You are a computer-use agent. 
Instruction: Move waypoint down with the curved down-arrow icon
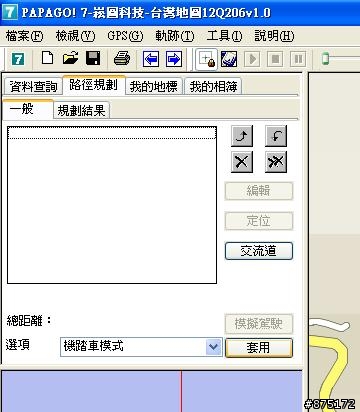276,136
